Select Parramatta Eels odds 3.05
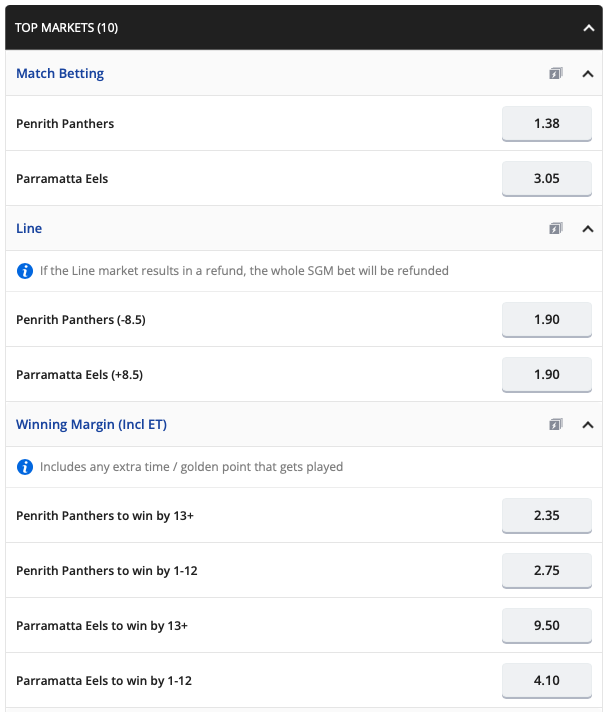 click(546, 179)
